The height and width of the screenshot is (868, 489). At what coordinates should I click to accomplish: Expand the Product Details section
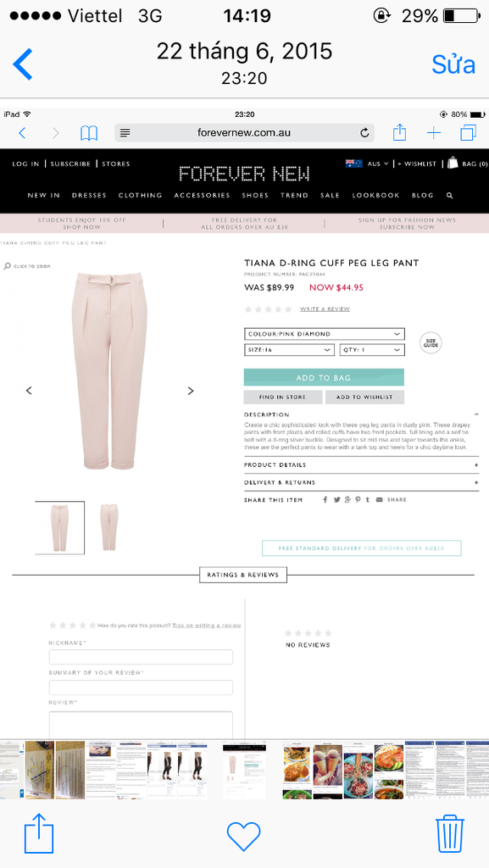[x=361, y=465]
